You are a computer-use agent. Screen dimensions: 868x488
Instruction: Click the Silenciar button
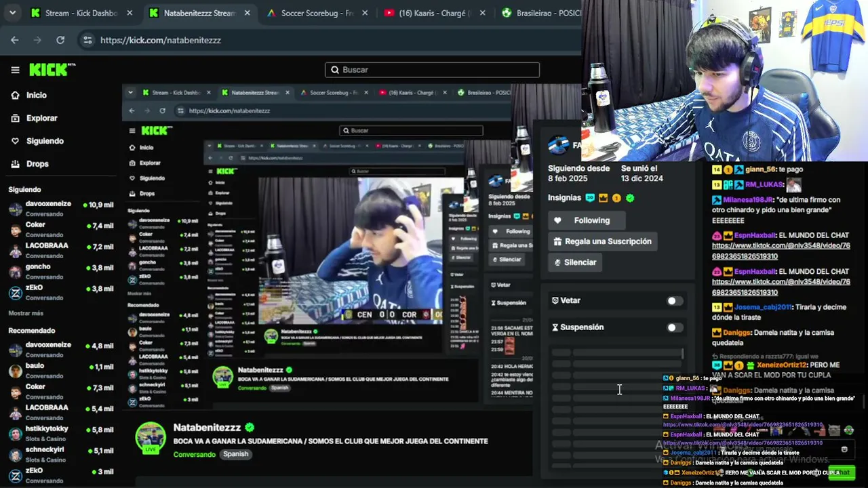pos(576,262)
